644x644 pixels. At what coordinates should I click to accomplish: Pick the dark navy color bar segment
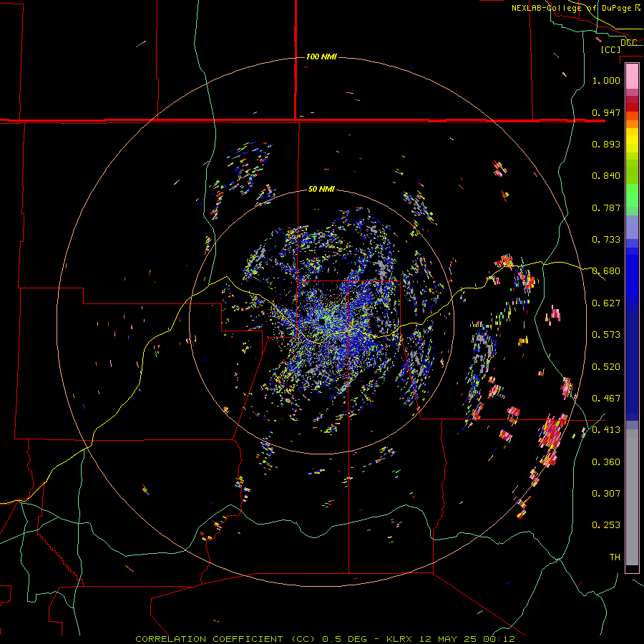coord(632,366)
